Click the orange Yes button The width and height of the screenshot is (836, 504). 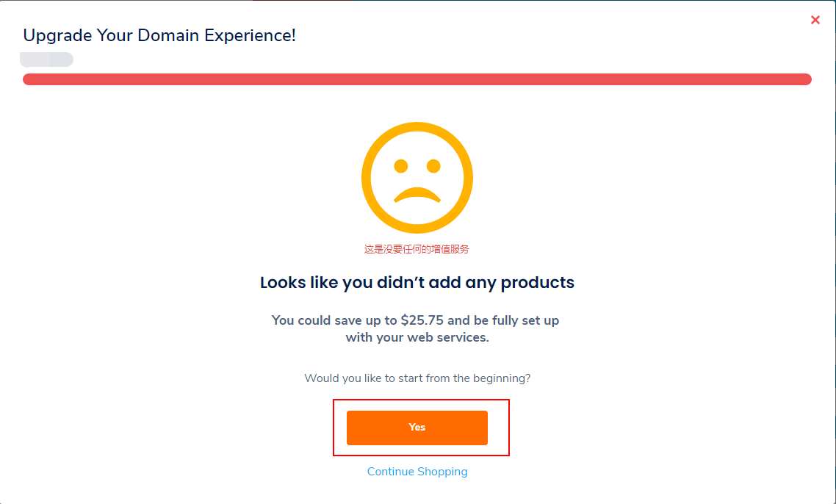[x=417, y=427]
